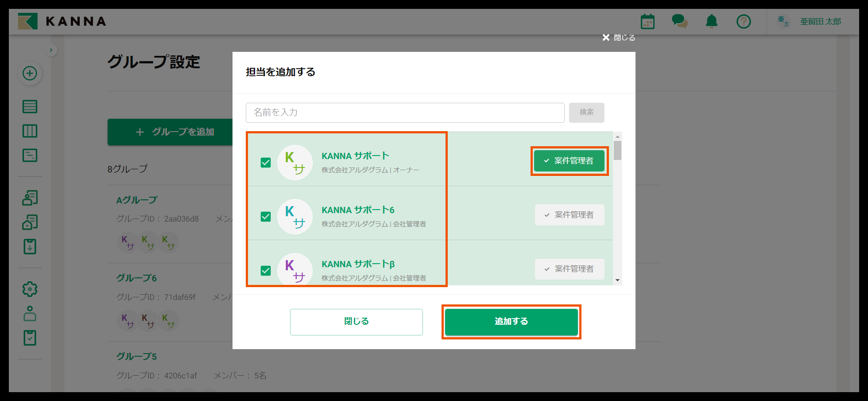Expand the collapsed sidebar with the chevron
This screenshot has width=868, height=401.
(51, 50)
